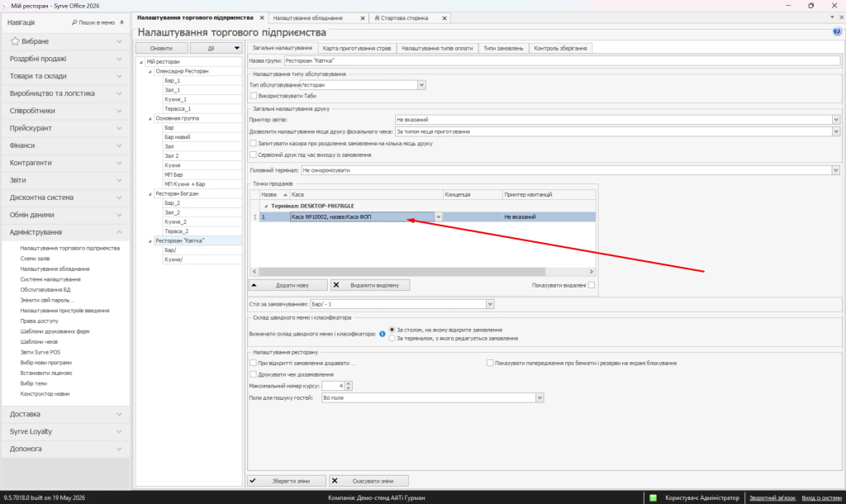The image size is (846, 504).
Task: Open Схеми залів in Адміністрування
Action: (x=35, y=259)
